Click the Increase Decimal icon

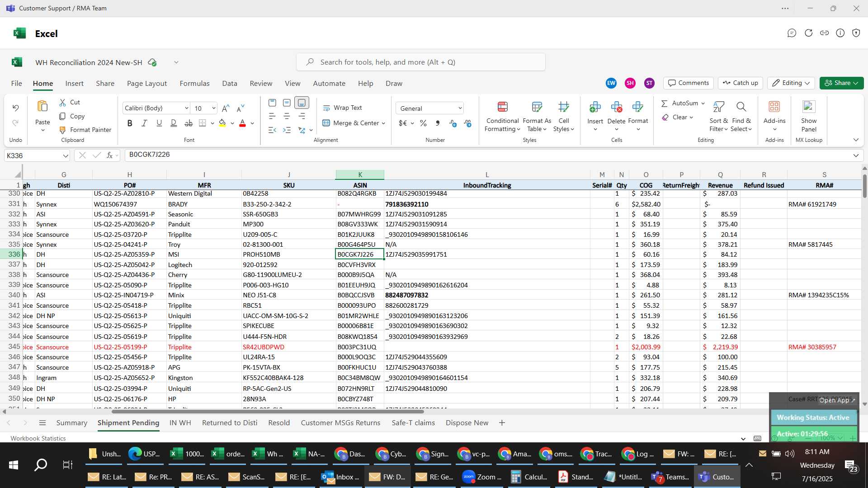click(453, 123)
